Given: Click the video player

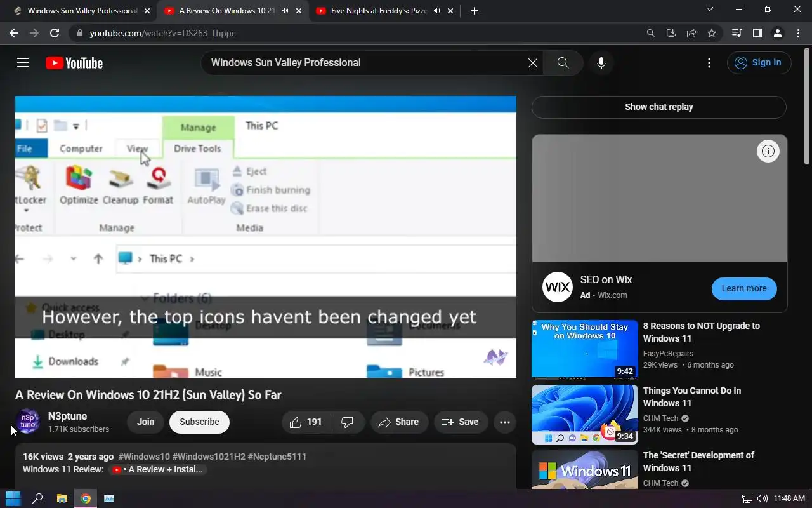Looking at the screenshot, I should (266, 237).
